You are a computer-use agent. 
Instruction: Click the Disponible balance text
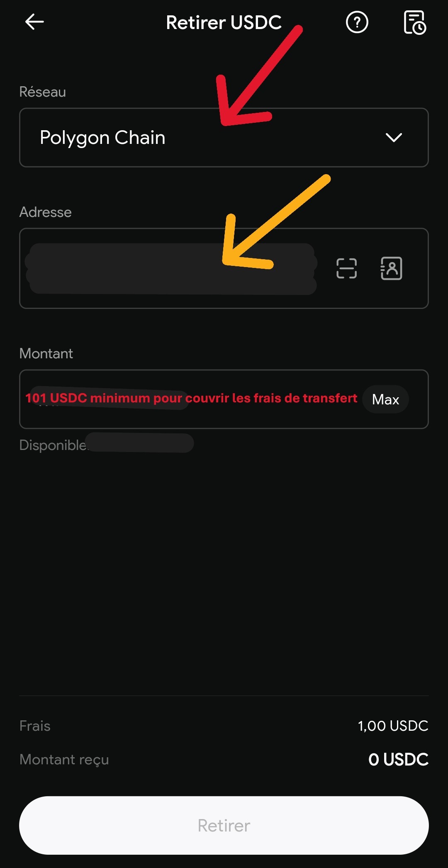[106, 445]
